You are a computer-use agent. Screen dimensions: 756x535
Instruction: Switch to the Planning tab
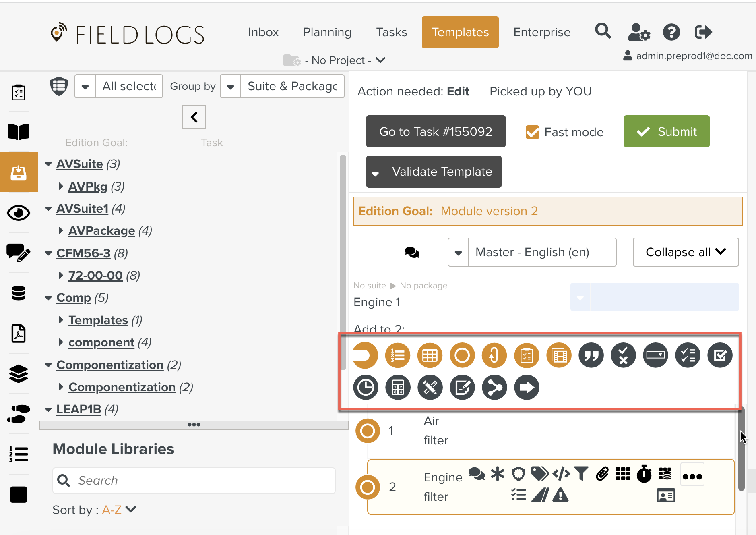coord(327,32)
